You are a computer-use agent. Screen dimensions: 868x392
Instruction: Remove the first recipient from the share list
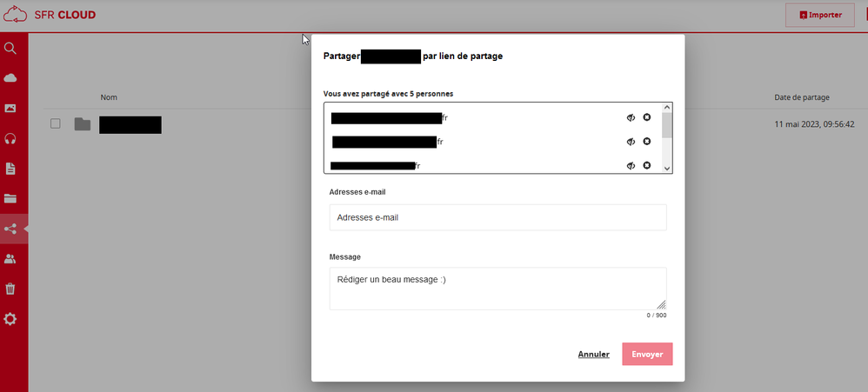click(647, 117)
